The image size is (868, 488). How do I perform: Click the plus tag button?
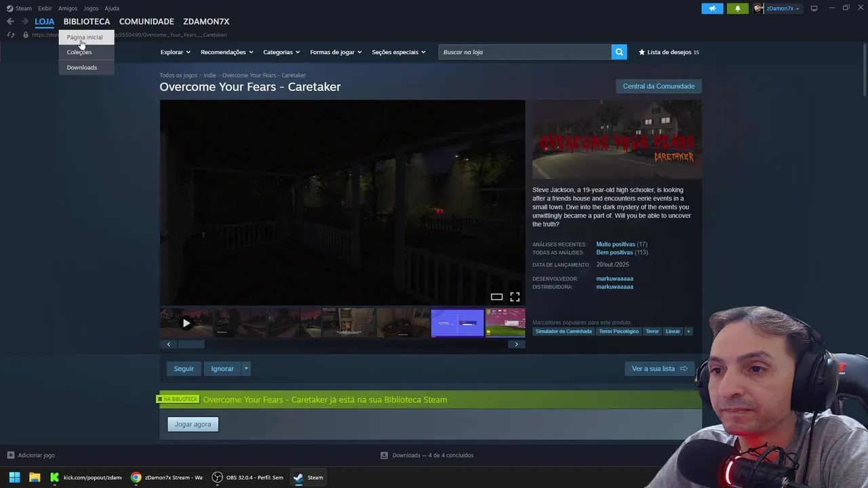pos(688,331)
